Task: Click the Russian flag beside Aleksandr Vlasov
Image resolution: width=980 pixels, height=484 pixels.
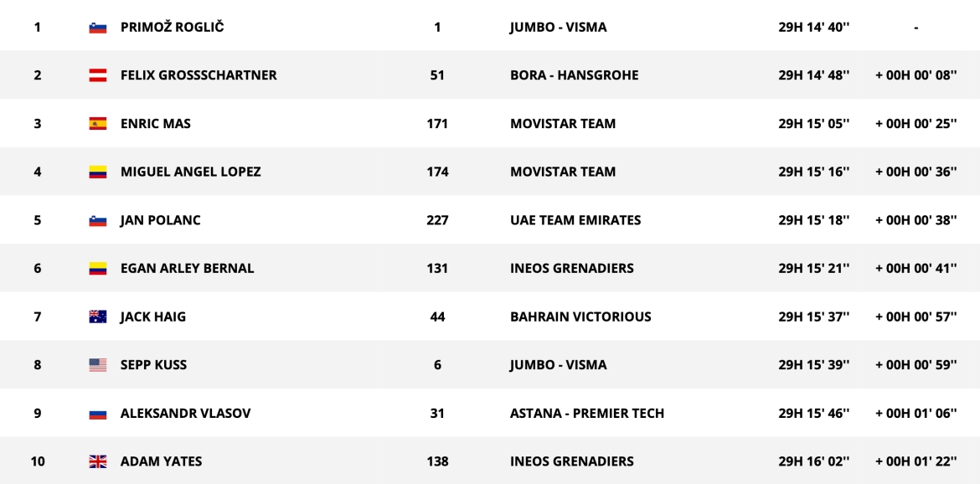Action: pos(97,414)
